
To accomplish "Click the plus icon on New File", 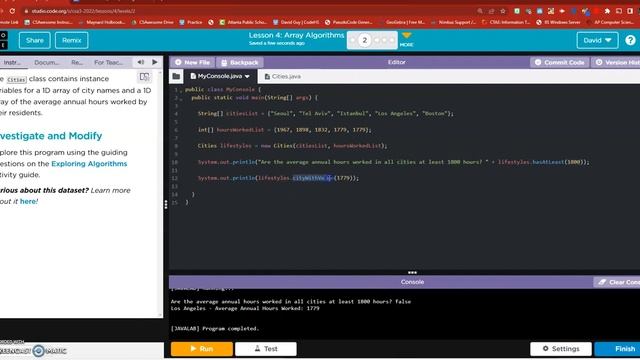I will coord(178,62).
